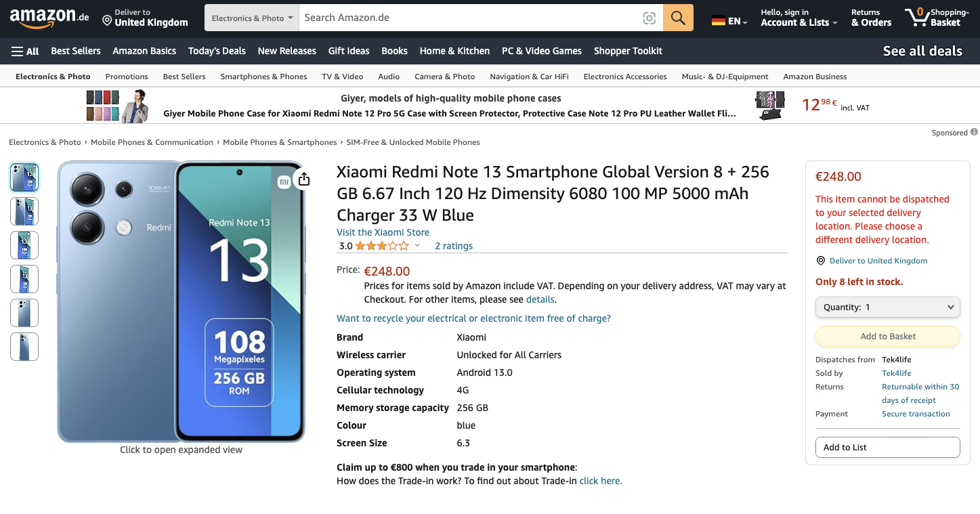Open the shopping basket cart icon
This screenshot has height=514, width=980.
coord(917,17)
